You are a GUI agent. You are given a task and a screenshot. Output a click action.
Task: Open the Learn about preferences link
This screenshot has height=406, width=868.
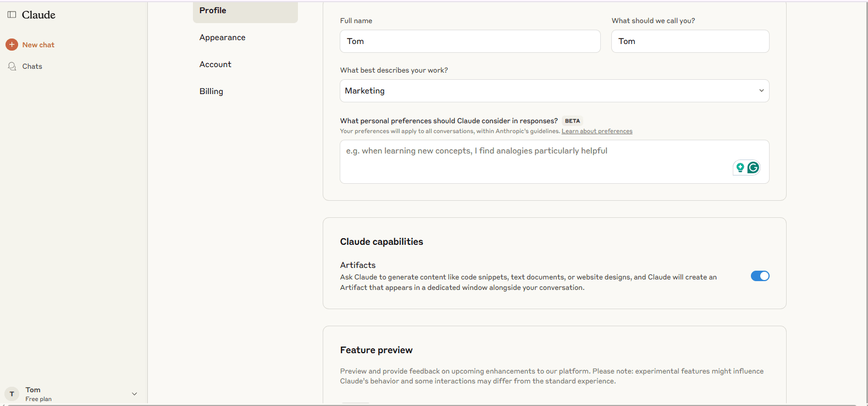coord(596,131)
